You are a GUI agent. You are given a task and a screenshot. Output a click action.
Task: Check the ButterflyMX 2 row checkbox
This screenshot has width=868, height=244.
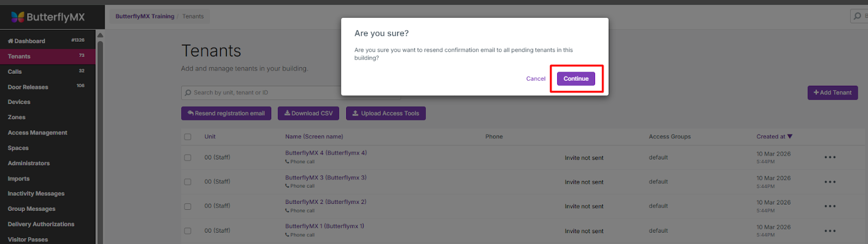tap(188, 207)
